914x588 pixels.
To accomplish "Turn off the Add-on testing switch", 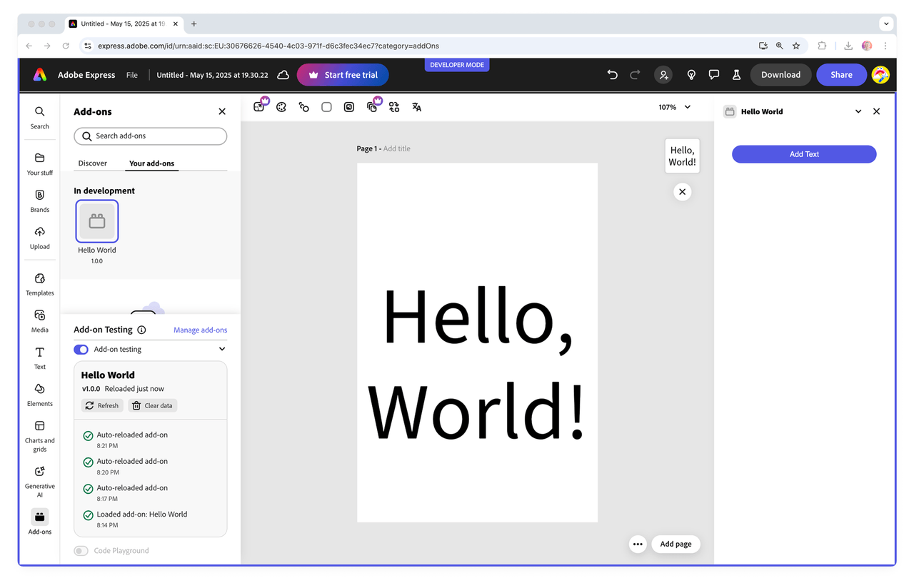I will tap(81, 350).
